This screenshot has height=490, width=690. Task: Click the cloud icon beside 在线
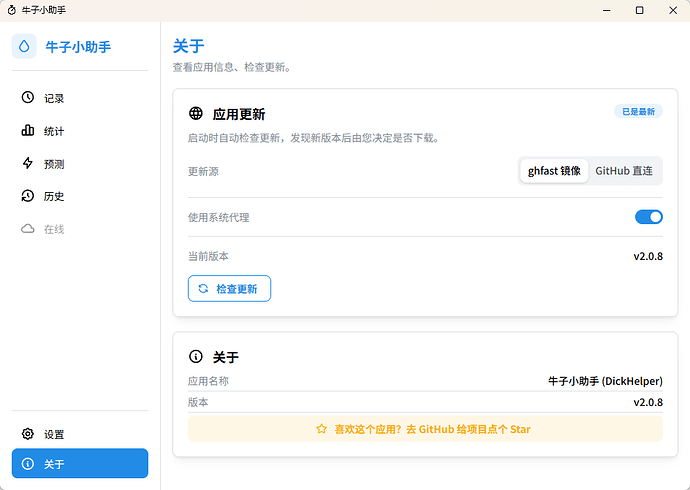click(x=28, y=229)
